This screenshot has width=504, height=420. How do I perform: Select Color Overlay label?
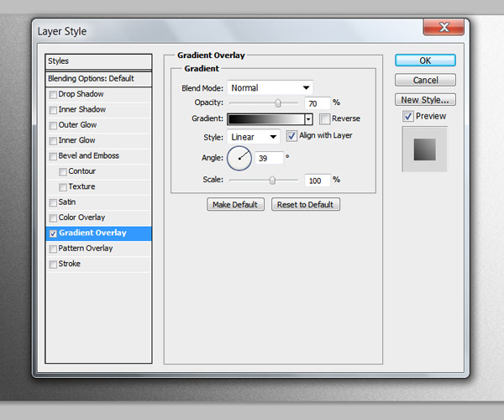pos(81,218)
